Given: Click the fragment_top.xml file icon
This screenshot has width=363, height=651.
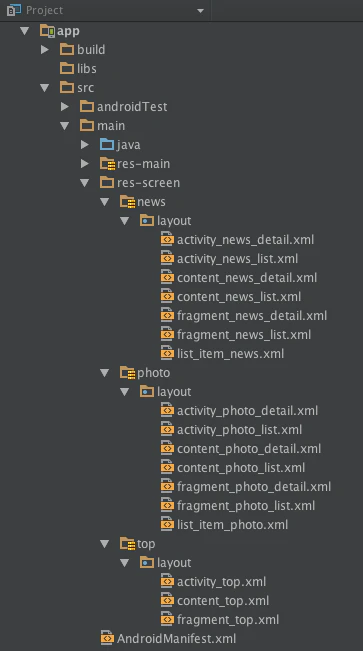Looking at the screenshot, I should coord(167,619).
